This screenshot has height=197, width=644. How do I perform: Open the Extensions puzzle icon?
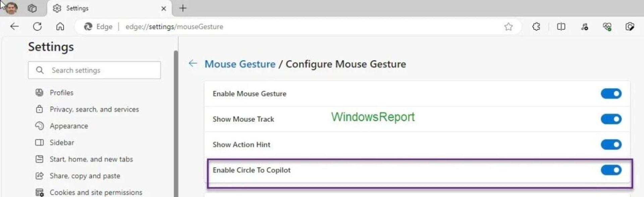pyautogui.click(x=536, y=27)
